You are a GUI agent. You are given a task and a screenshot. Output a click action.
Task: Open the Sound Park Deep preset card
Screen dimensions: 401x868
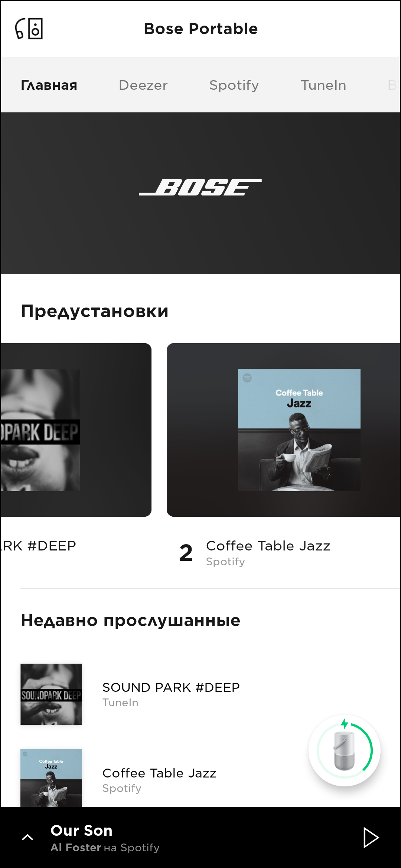(x=76, y=430)
